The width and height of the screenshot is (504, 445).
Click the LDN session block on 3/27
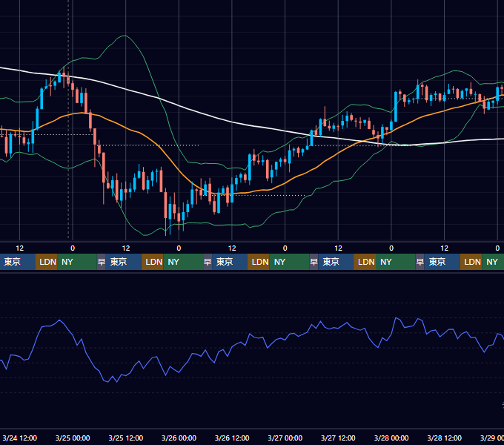pyautogui.click(x=365, y=262)
